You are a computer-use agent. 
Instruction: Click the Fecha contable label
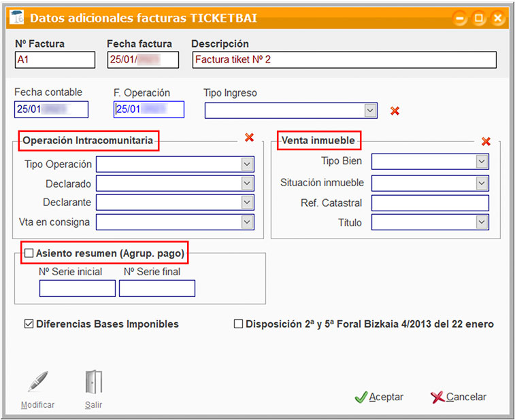click(48, 92)
